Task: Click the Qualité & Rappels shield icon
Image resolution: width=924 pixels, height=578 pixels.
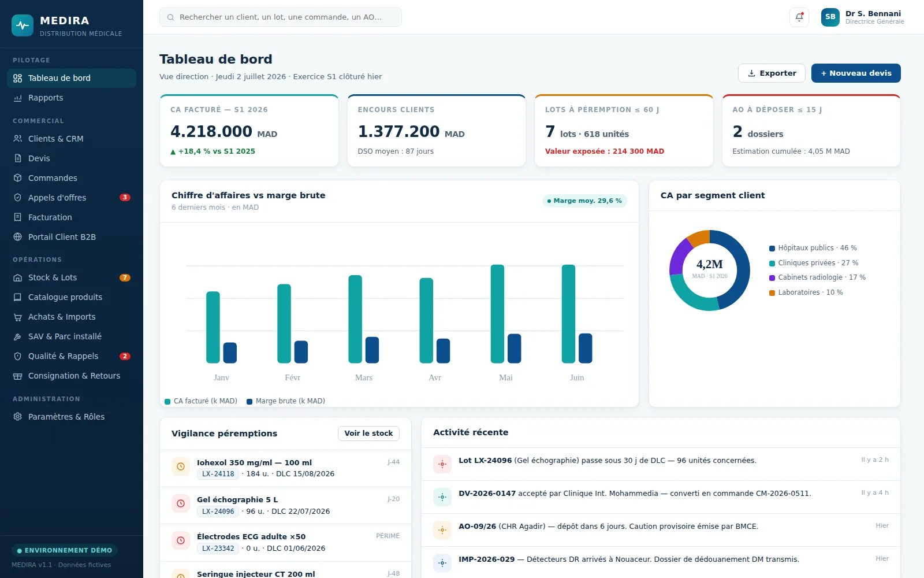Action: coord(18,356)
